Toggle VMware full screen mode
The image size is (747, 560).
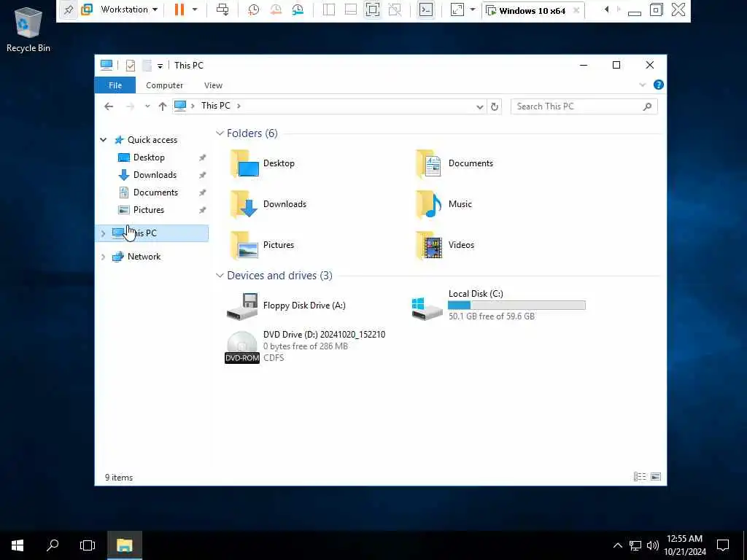[x=373, y=9]
